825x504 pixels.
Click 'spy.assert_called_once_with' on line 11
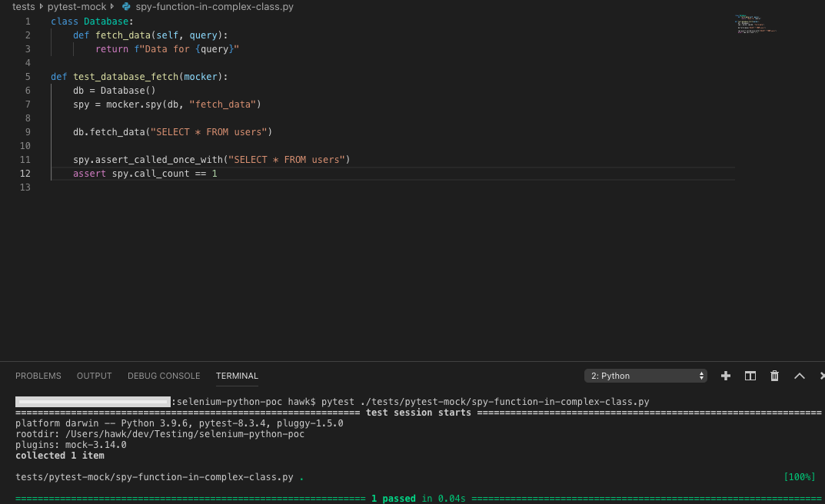148,160
